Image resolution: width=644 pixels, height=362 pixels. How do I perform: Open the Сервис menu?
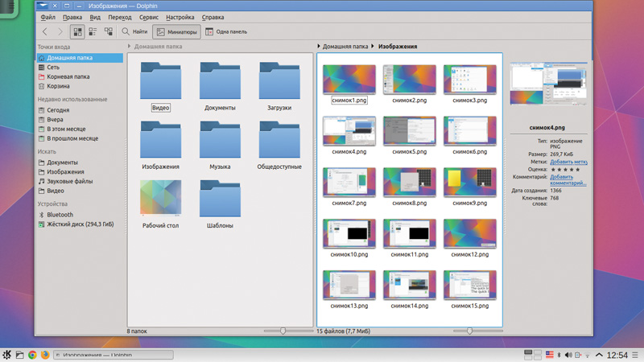[149, 17]
